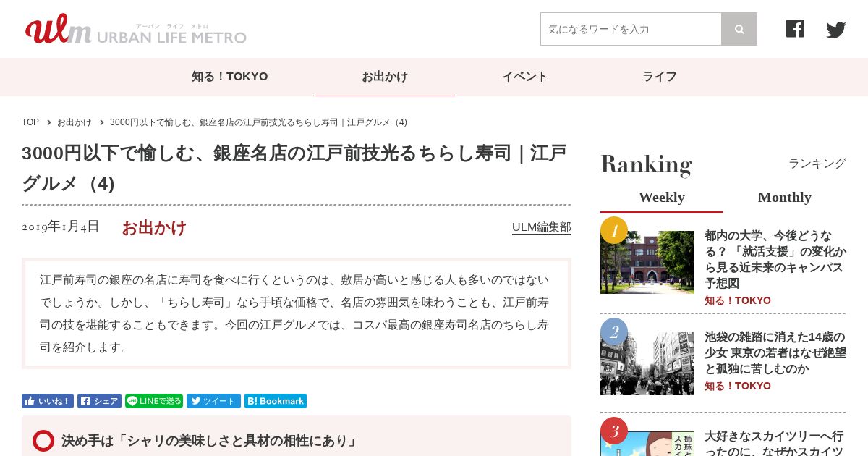Click 知る！TOKYO tag under rank 2 article
The width and height of the screenshot is (868, 456).
click(738, 386)
